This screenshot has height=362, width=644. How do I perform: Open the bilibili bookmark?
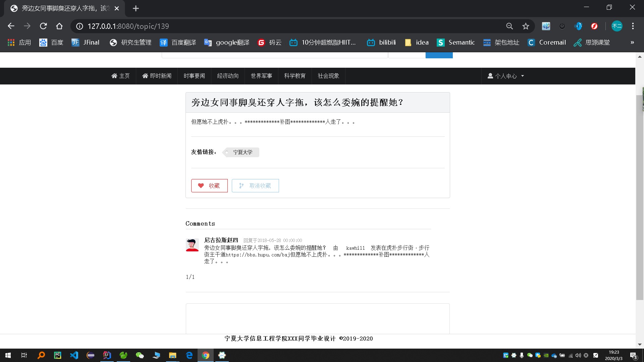tap(381, 43)
